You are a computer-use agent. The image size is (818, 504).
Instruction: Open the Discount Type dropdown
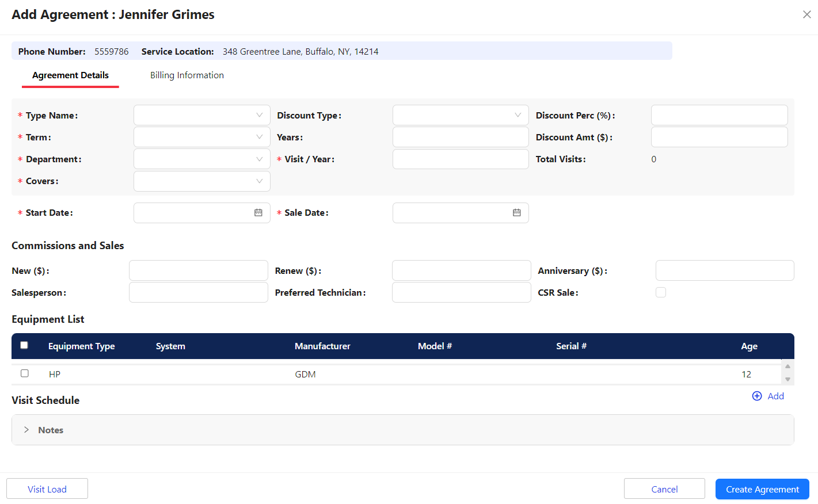tap(461, 115)
